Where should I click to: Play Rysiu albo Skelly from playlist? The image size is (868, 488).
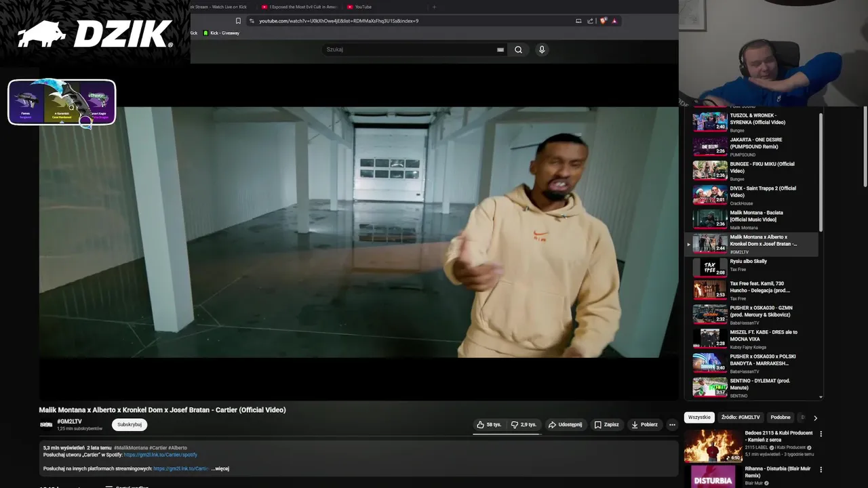click(755, 267)
